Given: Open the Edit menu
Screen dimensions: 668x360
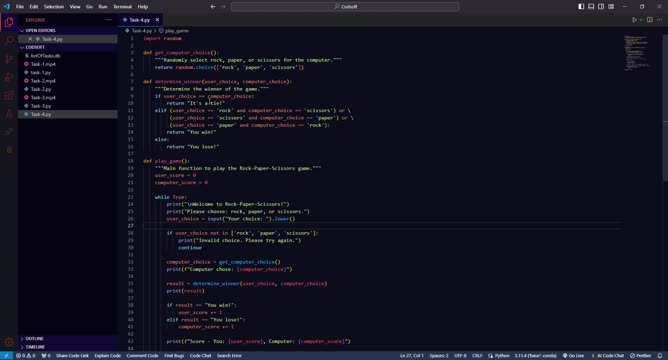Looking at the screenshot, I should [x=34, y=6].
